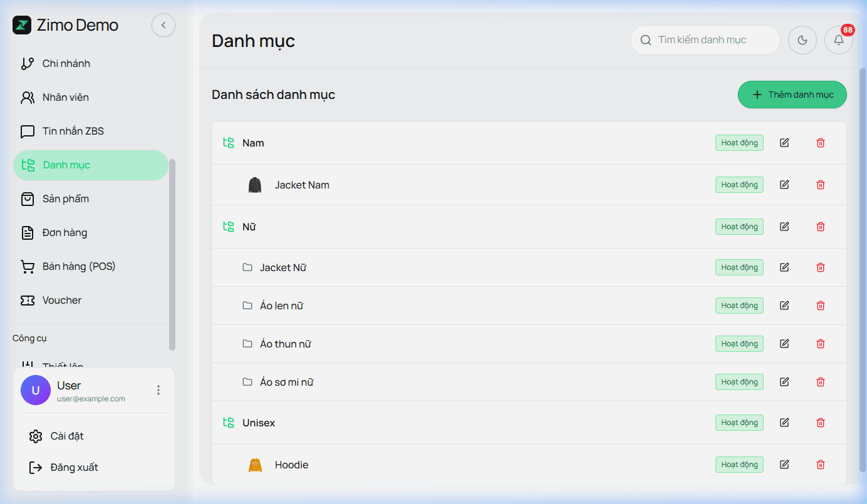The width and height of the screenshot is (867, 504).
Task: Toggle the Hoạt động status of Jacket Nữ
Action: pyautogui.click(x=739, y=267)
